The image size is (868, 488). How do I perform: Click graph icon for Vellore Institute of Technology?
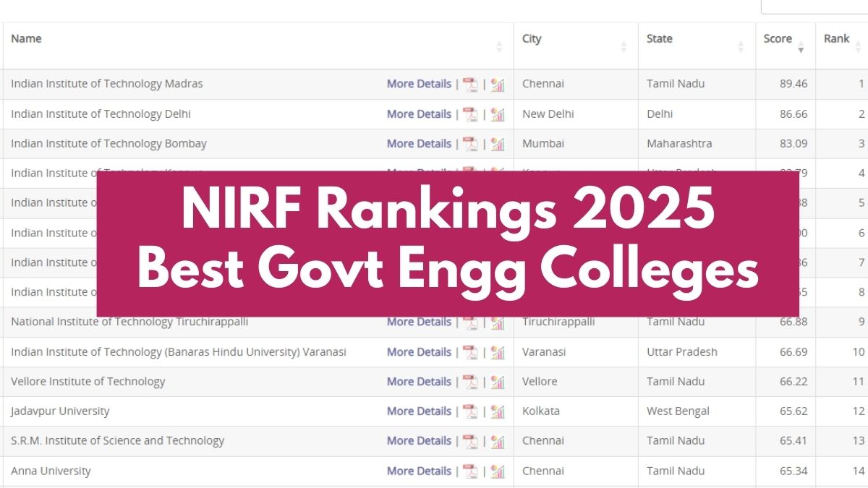(497, 382)
